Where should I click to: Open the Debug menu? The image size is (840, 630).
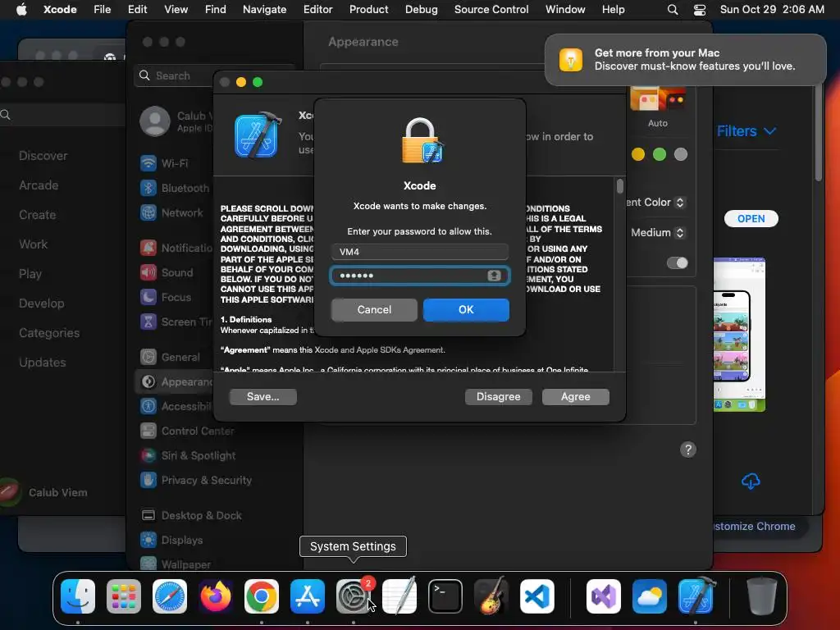tap(421, 10)
